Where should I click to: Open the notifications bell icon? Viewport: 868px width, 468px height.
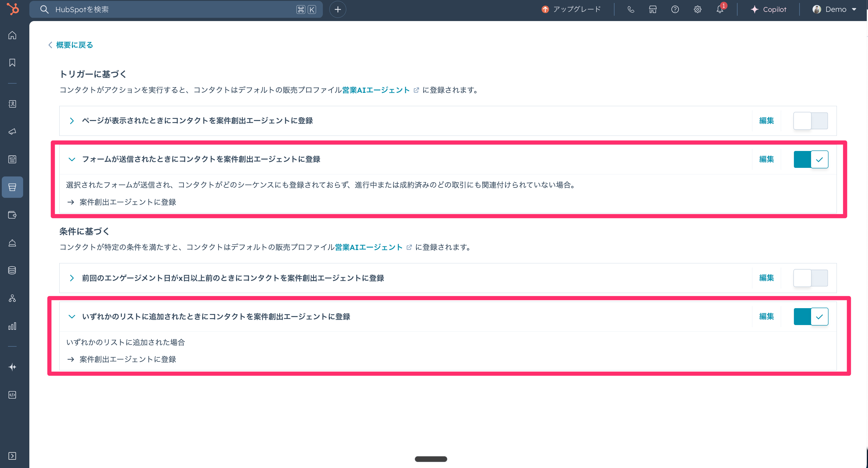719,9
